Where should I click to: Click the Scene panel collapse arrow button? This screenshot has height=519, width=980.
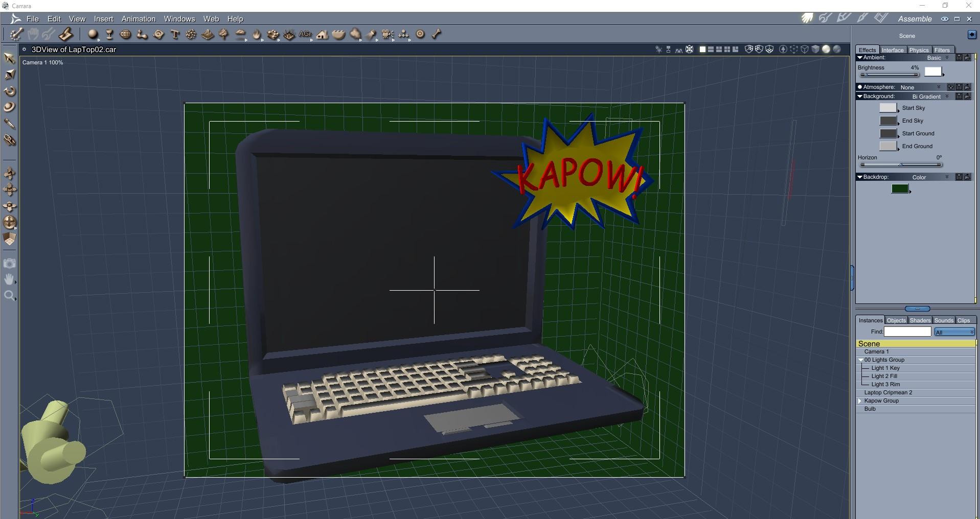point(972,35)
